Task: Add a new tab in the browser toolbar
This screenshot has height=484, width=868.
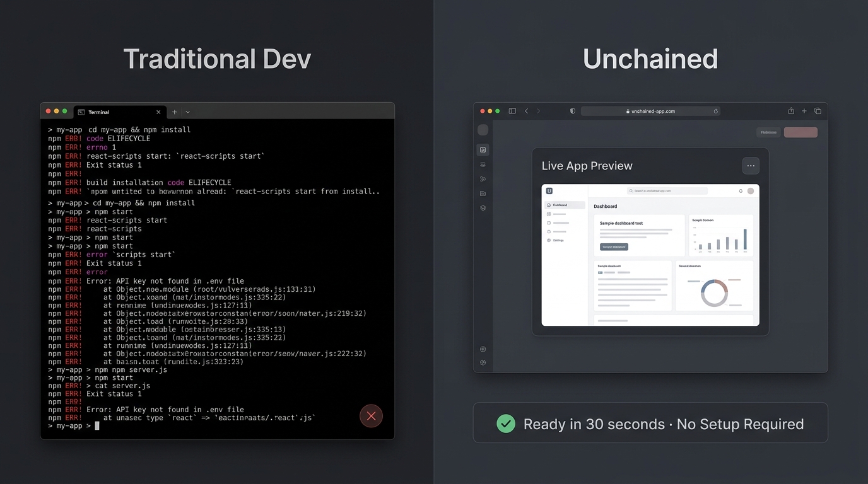Action: [x=804, y=111]
